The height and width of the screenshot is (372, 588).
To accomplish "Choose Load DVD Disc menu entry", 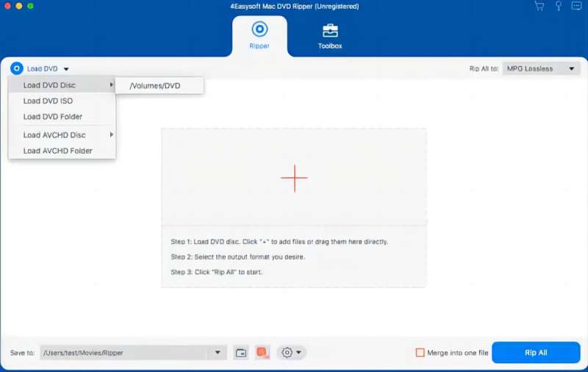I will tap(62, 85).
